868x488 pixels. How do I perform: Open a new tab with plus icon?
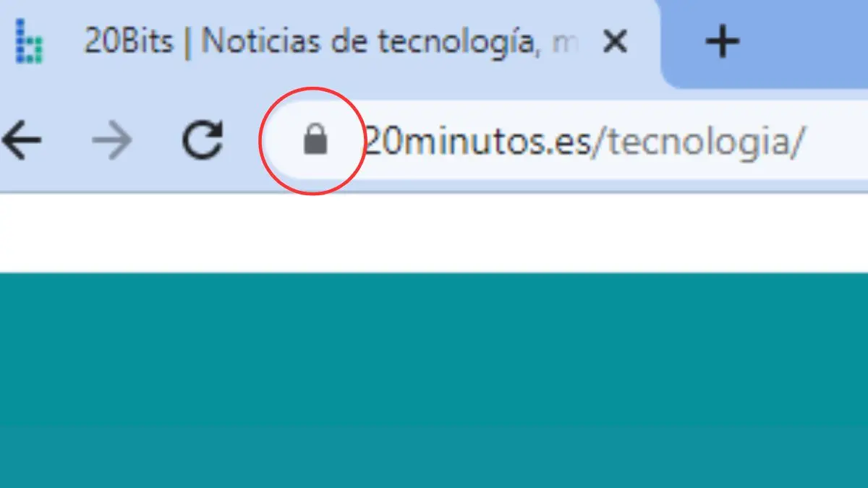coord(722,42)
